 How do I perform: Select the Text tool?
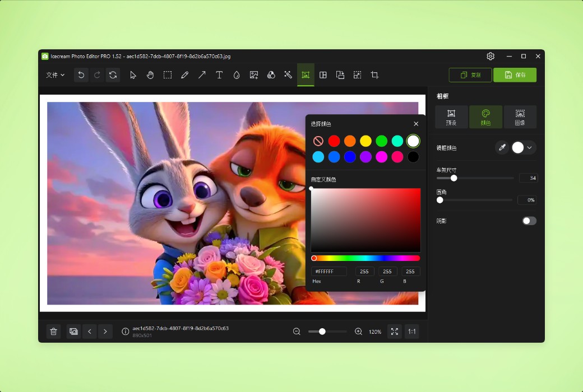click(219, 74)
